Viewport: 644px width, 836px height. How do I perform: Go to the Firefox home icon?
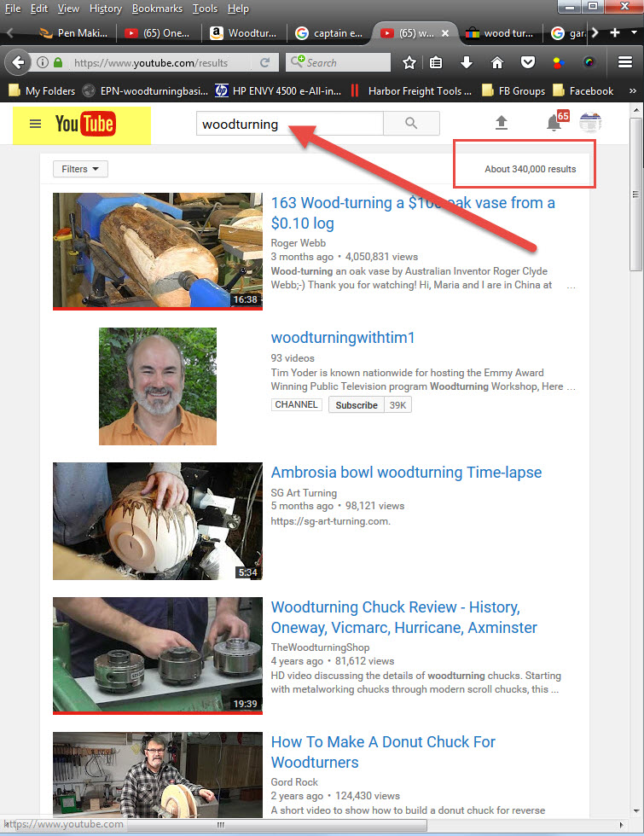496,63
